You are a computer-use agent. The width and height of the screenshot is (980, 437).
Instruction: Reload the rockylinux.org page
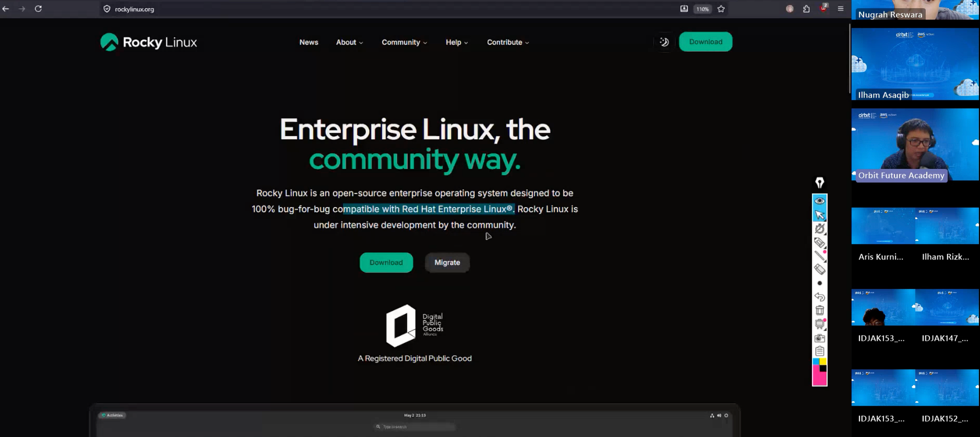(x=38, y=9)
